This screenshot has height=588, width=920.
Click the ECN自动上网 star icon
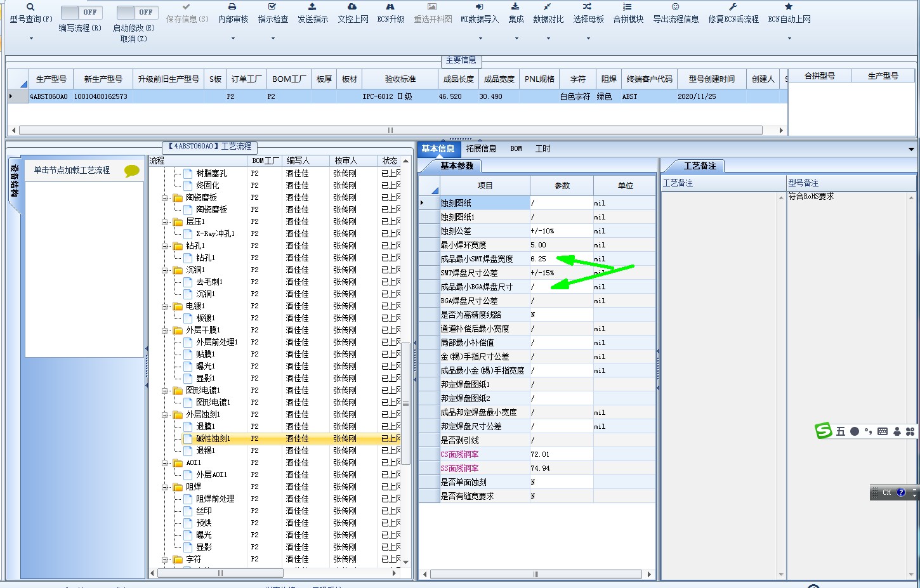coord(789,7)
